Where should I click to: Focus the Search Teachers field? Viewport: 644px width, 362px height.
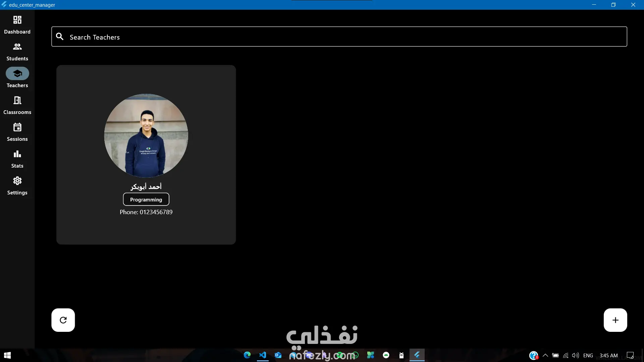click(339, 37)
